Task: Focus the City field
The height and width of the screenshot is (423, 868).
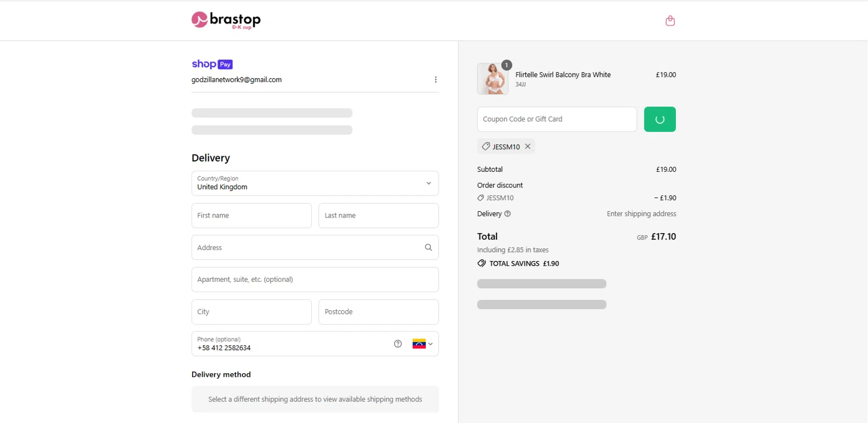Action: coord(252,312)
